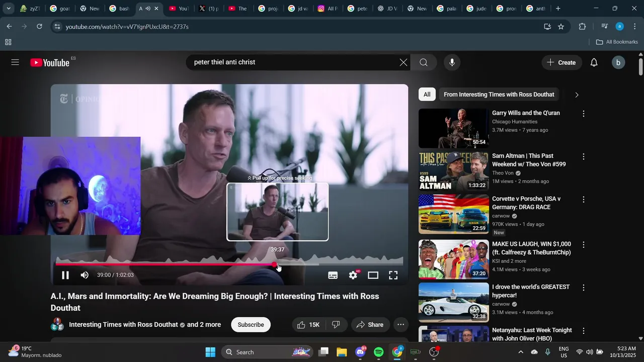The image size is (644, 362).
Task: Open the Extensions puzzle icon
Action: [583, 26]
